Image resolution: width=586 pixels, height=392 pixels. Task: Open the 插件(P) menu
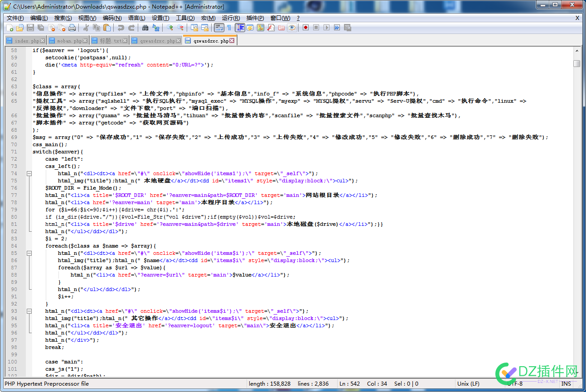(x=255, y=18)
